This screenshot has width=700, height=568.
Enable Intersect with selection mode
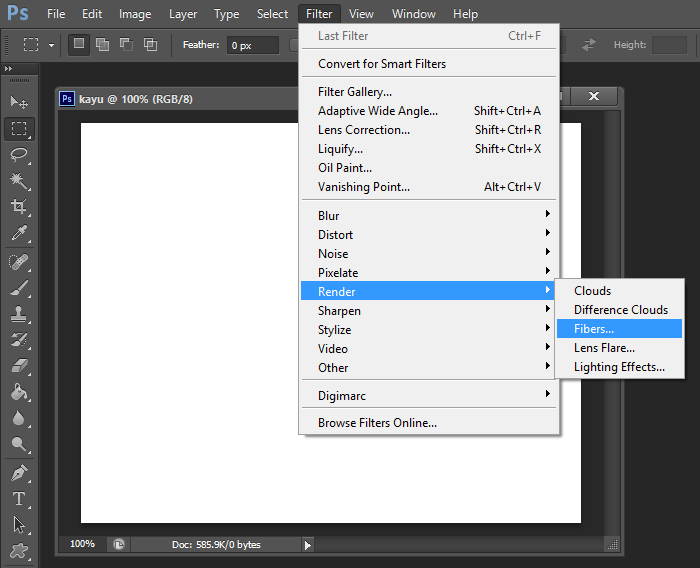coord(150,45)
